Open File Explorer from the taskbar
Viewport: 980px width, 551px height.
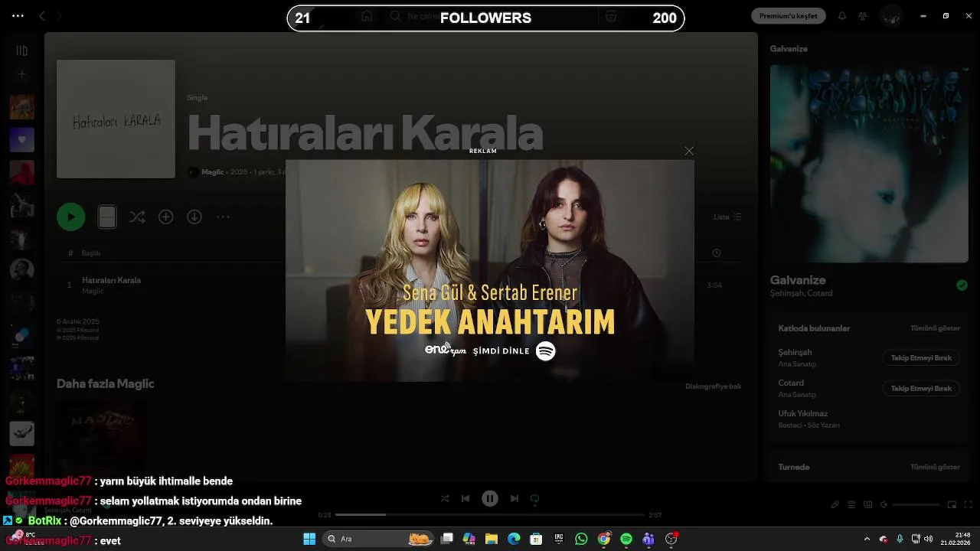tap(492, 539)
